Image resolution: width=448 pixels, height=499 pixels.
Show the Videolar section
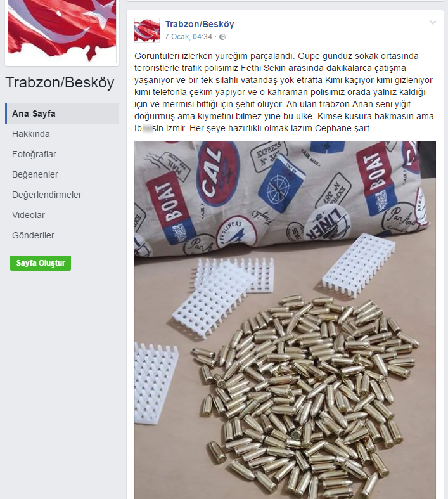[29, 215]
